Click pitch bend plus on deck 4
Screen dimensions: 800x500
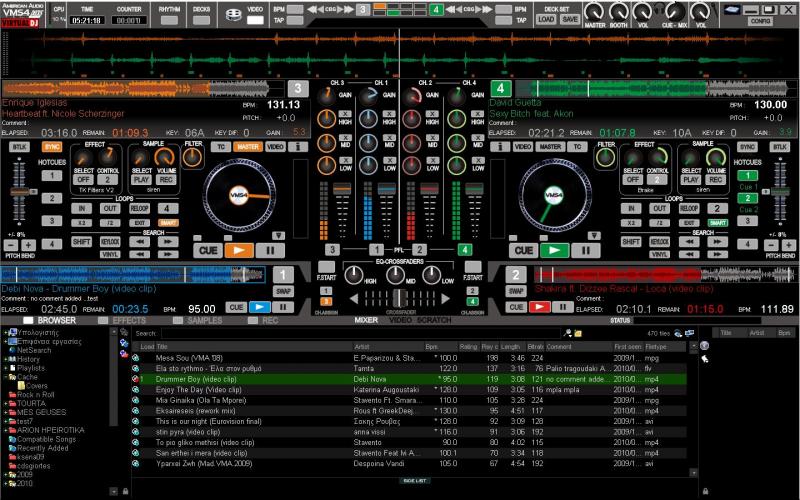[788, 245]
